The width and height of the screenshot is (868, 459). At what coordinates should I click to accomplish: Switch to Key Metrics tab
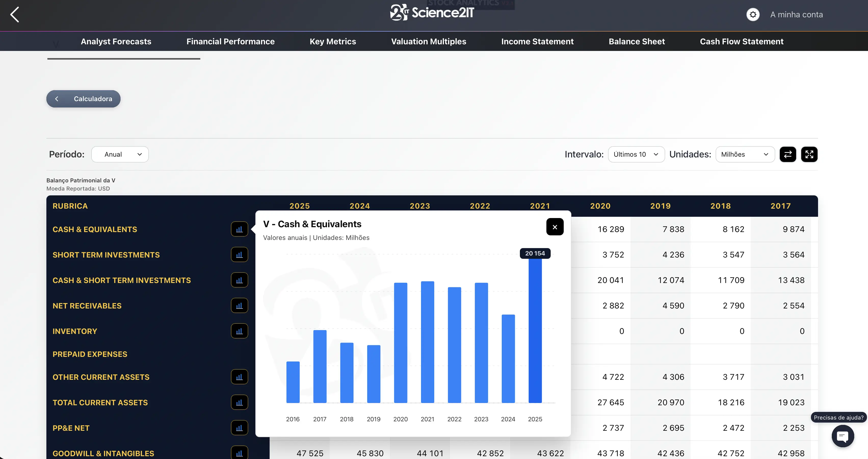(333, 42)
